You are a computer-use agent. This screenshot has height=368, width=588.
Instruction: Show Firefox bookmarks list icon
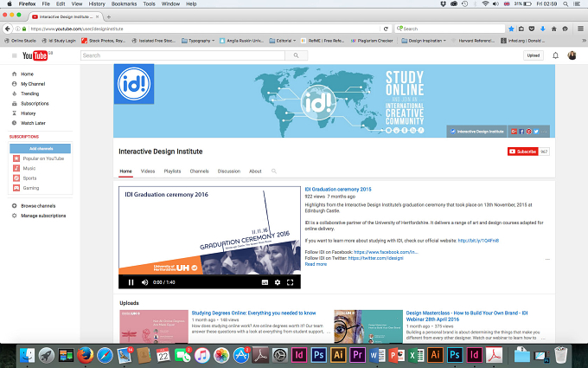coord(521,29)
